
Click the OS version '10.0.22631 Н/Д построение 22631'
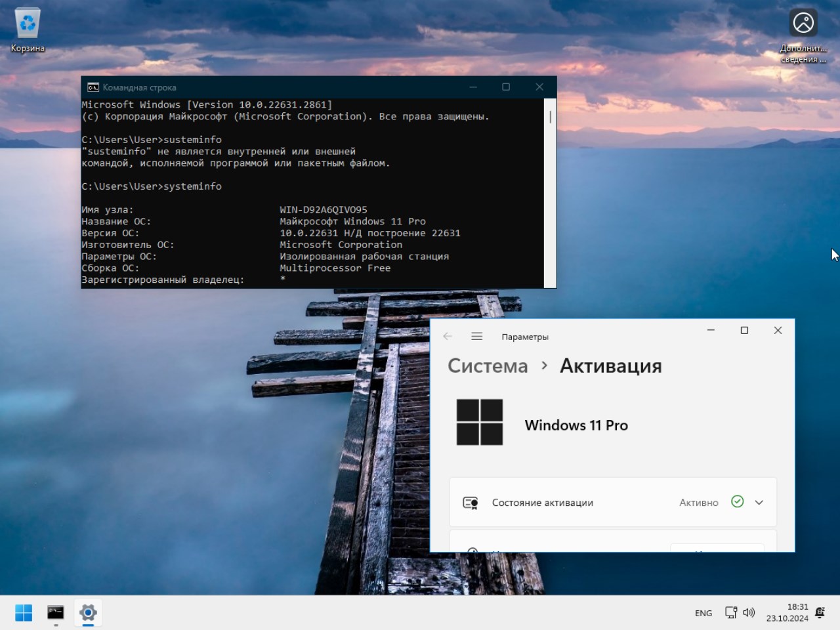click(370, 234)
